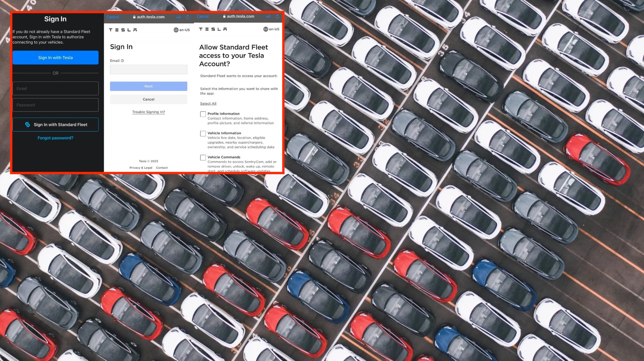Tap Cancel in the Sign In browser bar

tap(112, 17)
